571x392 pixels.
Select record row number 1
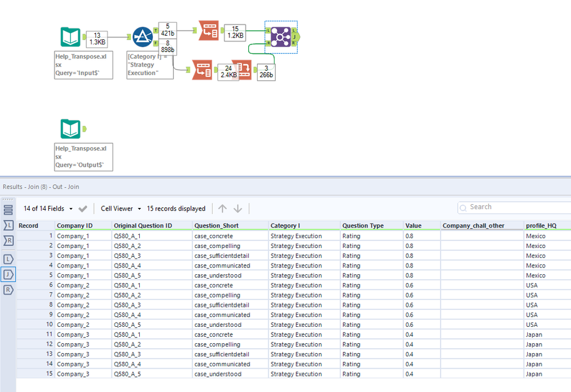tap(36, 236)
